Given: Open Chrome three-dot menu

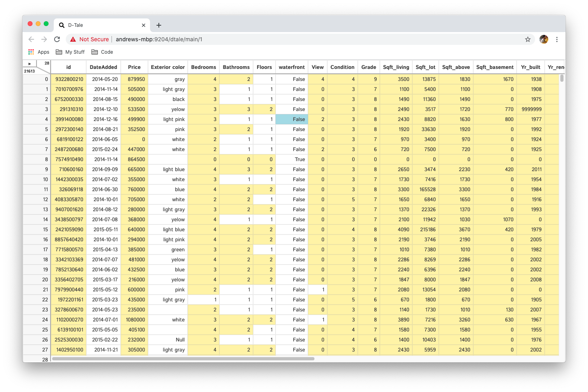Looking at the screenshot, I should coord(557,39).
